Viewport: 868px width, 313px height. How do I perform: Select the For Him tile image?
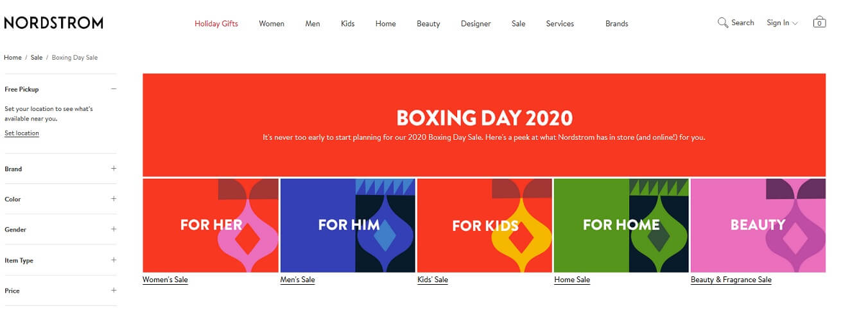click(348, 225)
